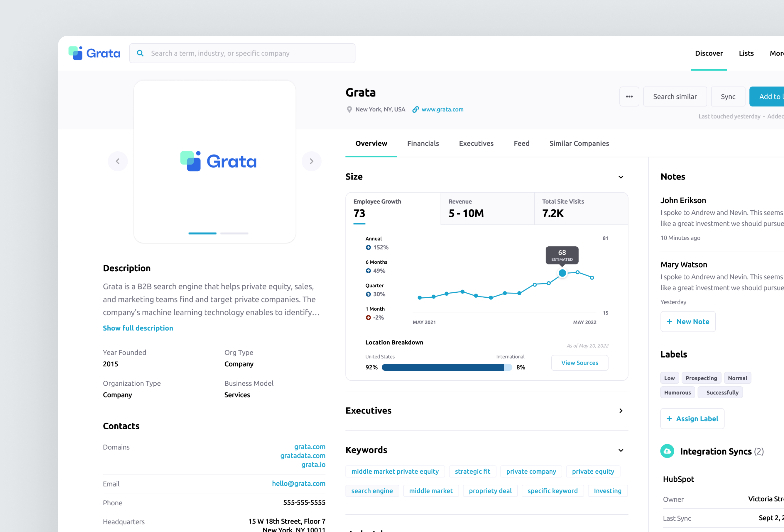
Task: Click the highlighted 68 estimated chart point
Action: (562, 273)
